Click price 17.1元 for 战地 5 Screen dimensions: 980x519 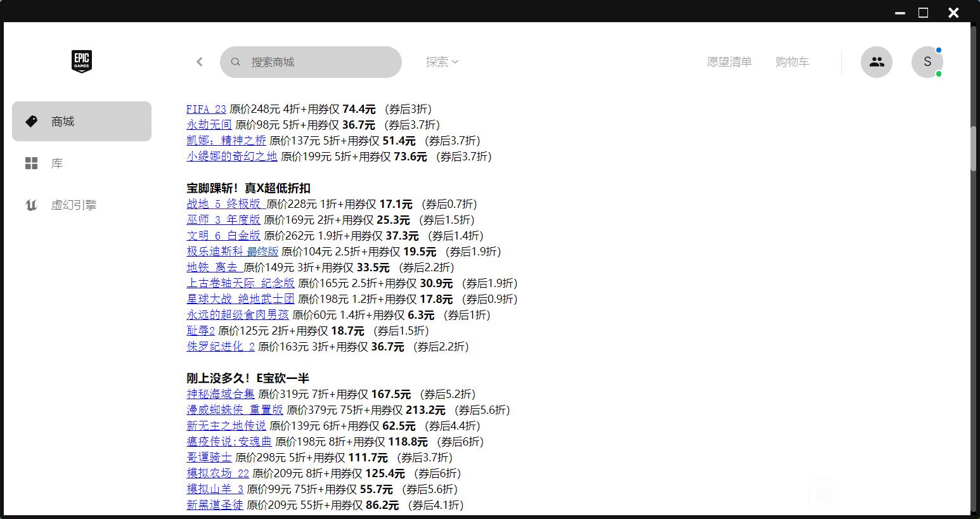click(396, 204)
